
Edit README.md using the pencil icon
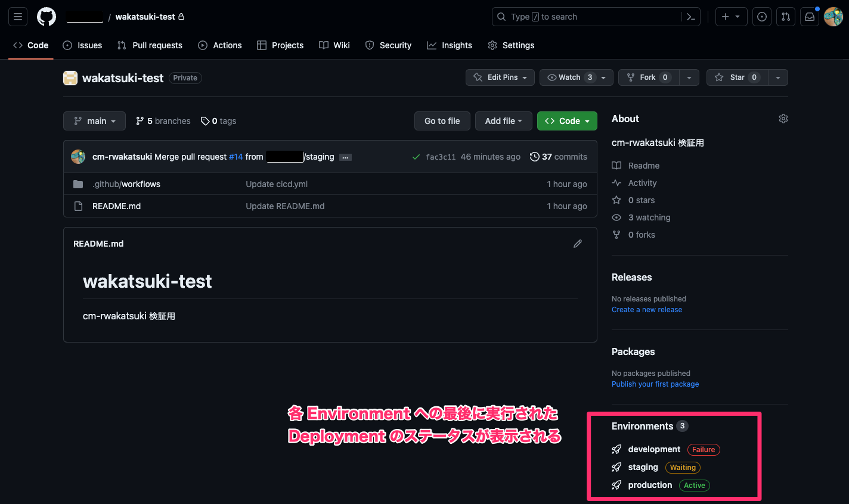(x=577, y=243)
